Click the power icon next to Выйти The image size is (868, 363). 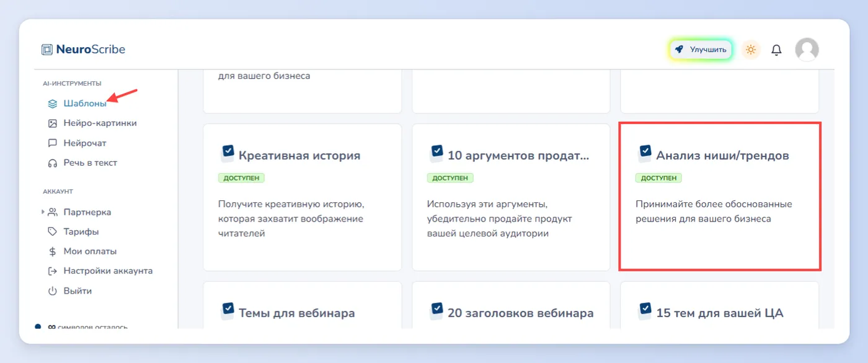tap(53, 291)
